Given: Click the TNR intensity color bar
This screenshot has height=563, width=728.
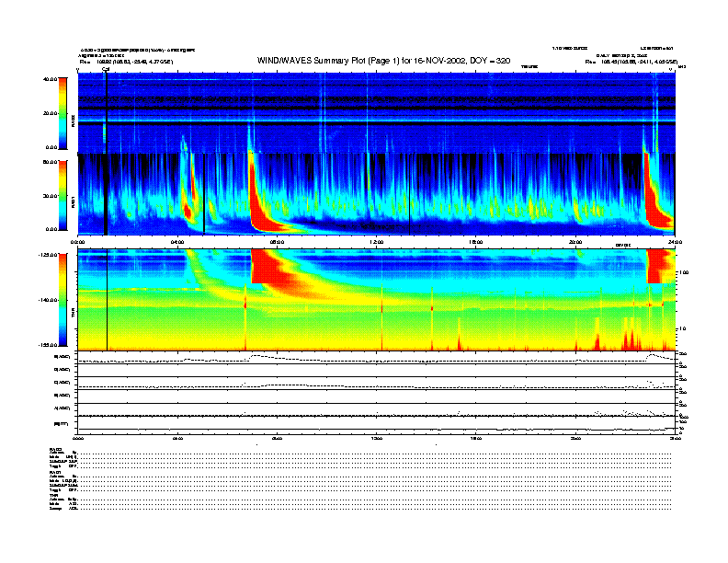Looking at the screenshot, I should click(63, 300).
